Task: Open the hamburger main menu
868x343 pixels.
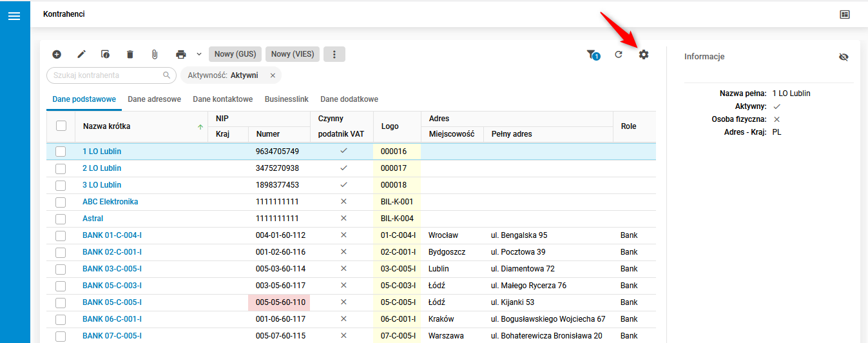Action: [14, 16]
